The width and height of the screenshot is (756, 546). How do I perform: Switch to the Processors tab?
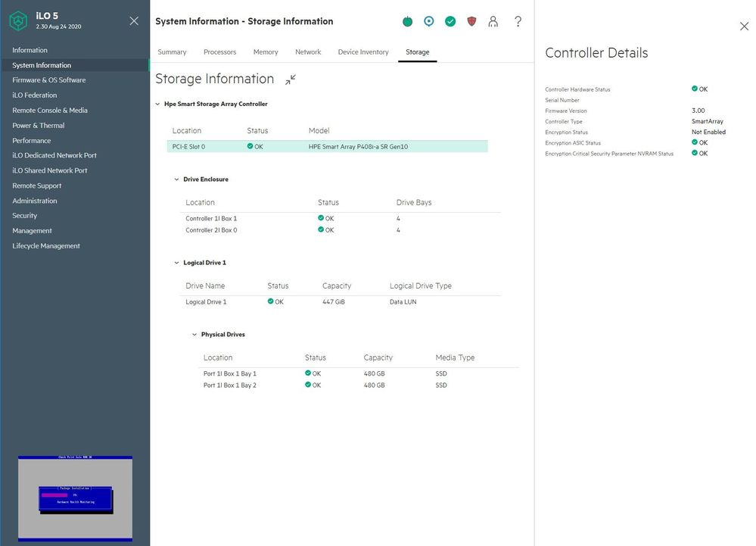[219, 52]
